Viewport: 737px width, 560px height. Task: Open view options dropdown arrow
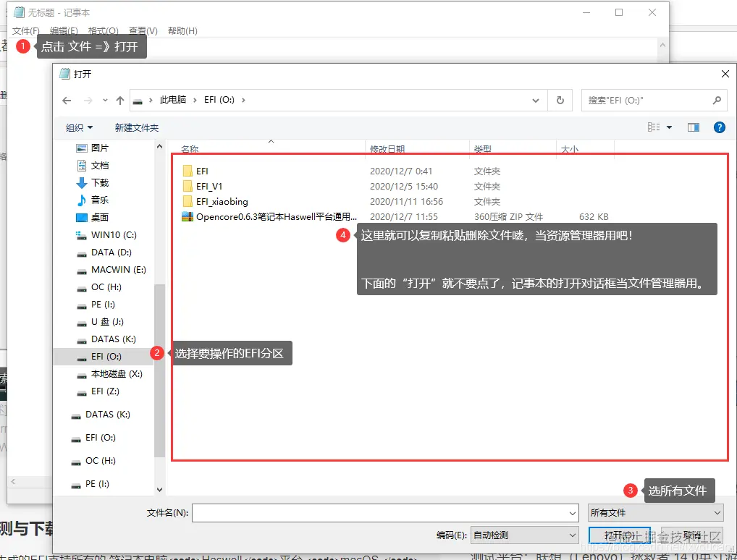[670, 127]
